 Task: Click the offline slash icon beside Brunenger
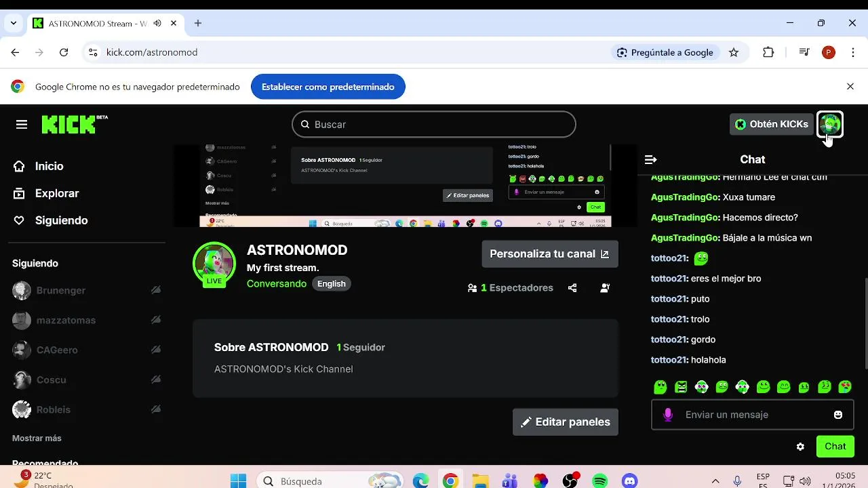coord(156,290)
